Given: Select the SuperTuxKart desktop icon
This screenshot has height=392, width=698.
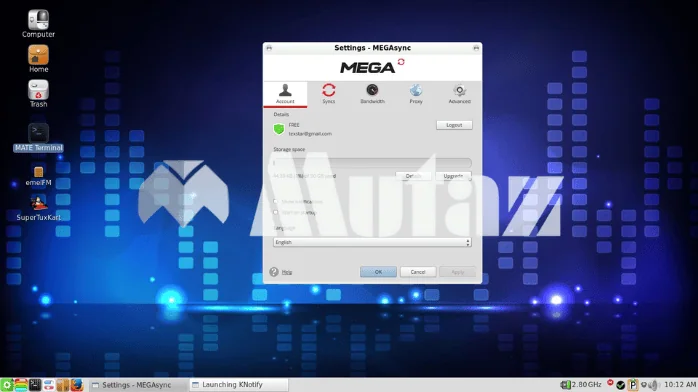Looking at the screenshot, I should click(38, 208).
